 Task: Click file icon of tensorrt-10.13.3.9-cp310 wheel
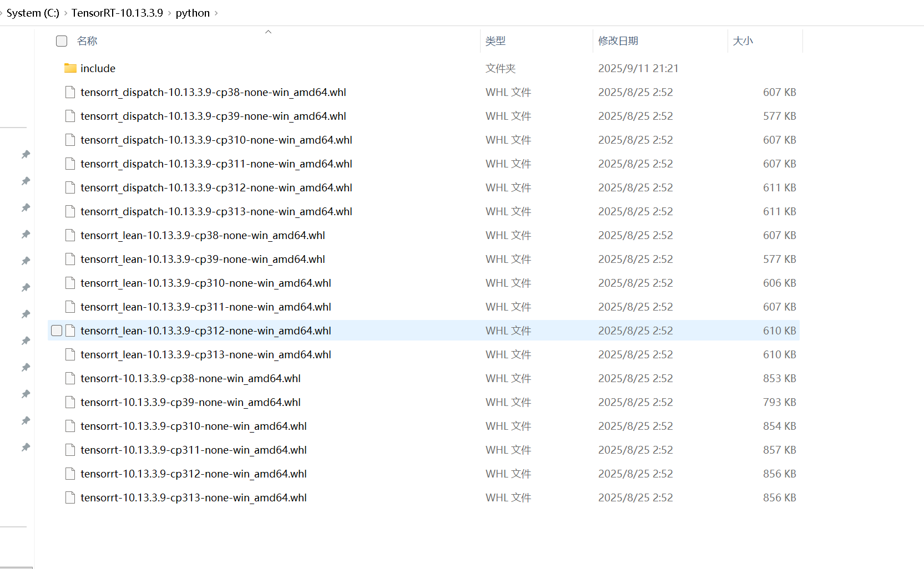pyautogui.click(x=70, y=426)
